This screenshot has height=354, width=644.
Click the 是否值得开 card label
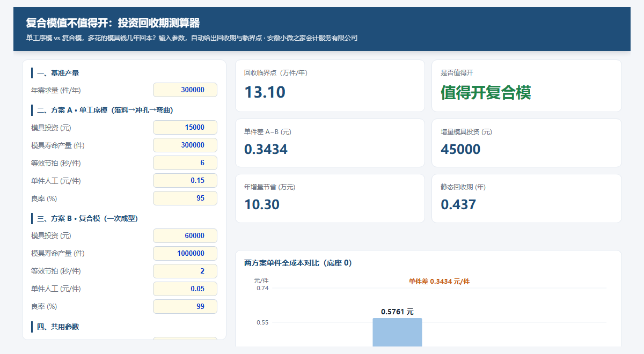pos(457,72)
